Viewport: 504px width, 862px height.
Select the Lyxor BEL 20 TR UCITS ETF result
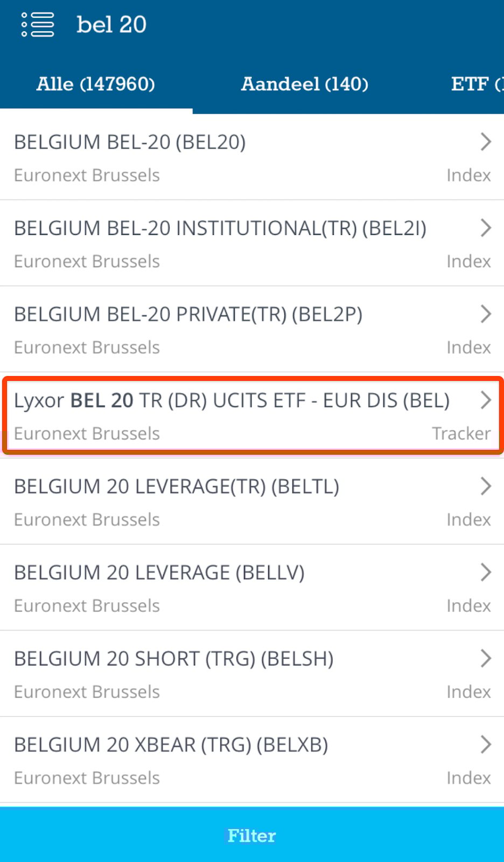click(232, 416)
